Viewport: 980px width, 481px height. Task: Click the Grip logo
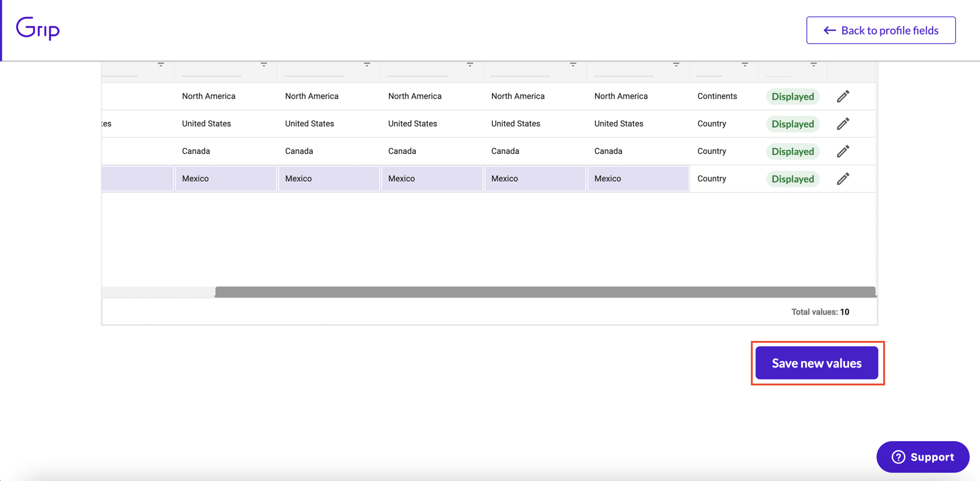(x=38, y=28)
